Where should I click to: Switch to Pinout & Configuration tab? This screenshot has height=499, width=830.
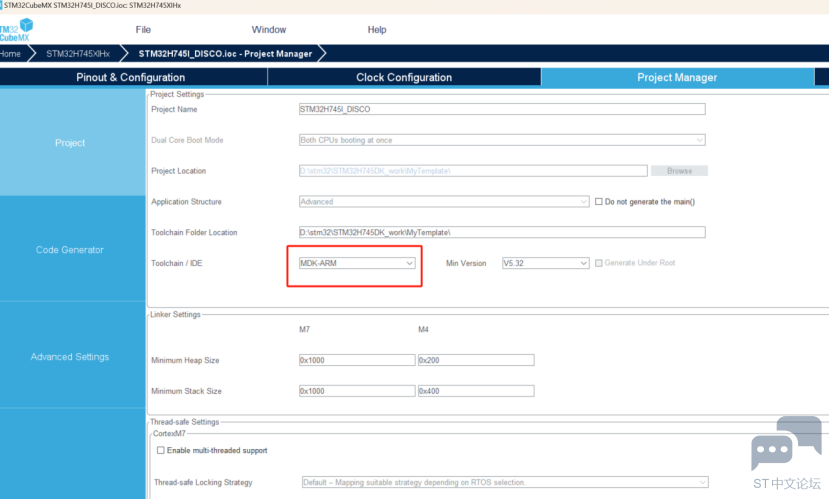(x=131, y=77)
